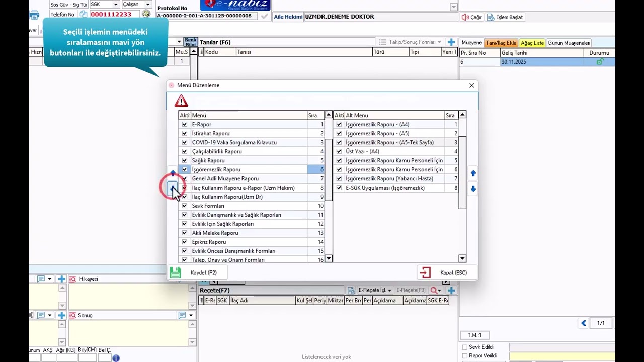Check the Sevk Edildi checkbox
Image resolution: width=644 pixels, height=362 pixels.
click(x=464, y=347)
